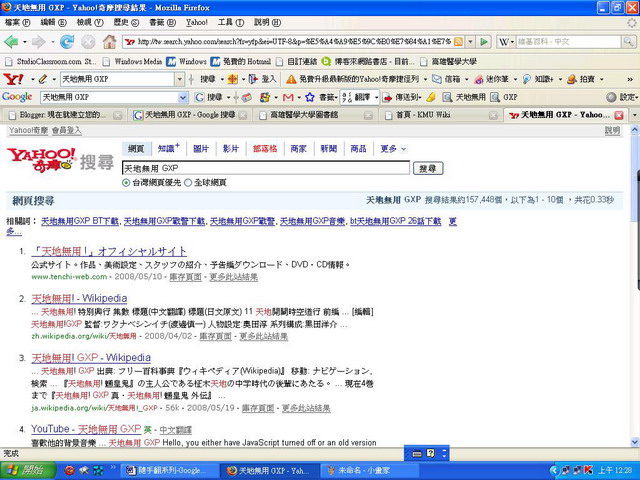The image size is (640, 480).
Task: Switch to the 首頁 - KMU Wiki tab
Action: pyautogui.click(x=441, y=115)
